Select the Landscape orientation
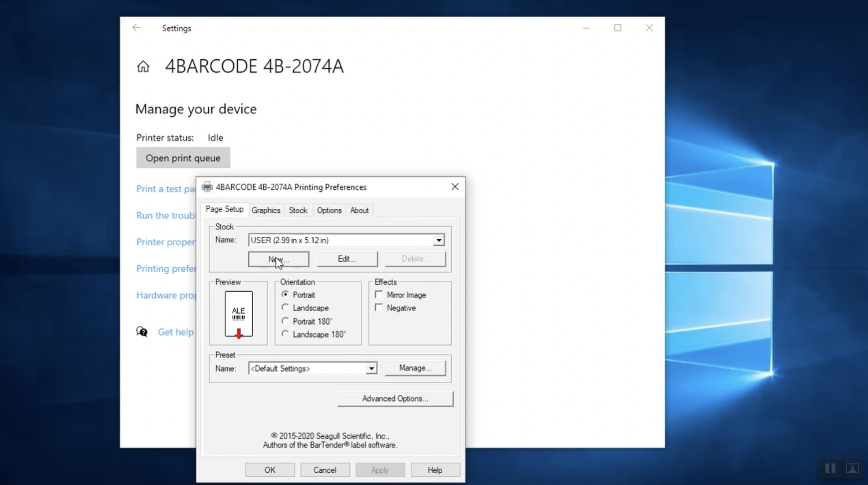The image size is (868, 485). tap(286, 308)
